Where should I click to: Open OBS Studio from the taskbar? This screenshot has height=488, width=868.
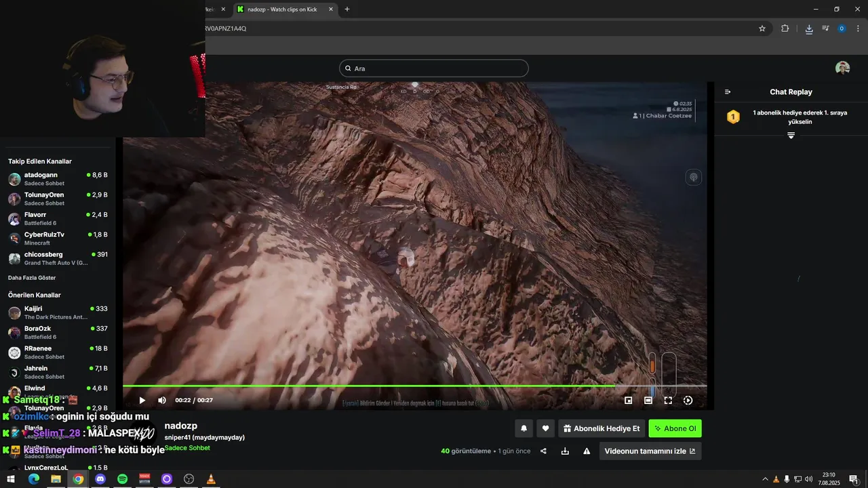point(189,479)
